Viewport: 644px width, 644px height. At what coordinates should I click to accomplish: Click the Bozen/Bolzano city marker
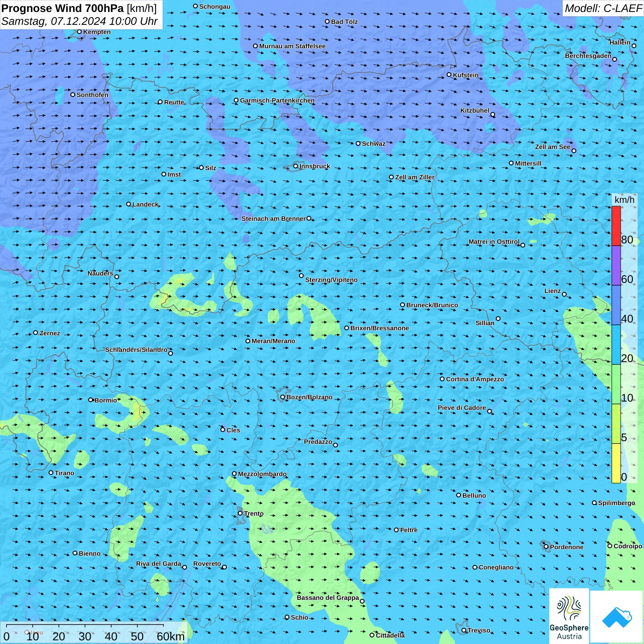click(x=282, y=397)
